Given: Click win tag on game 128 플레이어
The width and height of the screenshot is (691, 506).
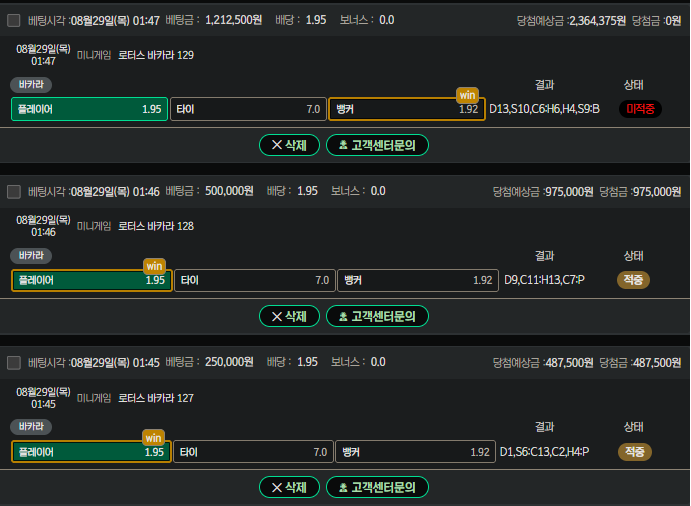Looking at the screenshot, I should 154,266.
